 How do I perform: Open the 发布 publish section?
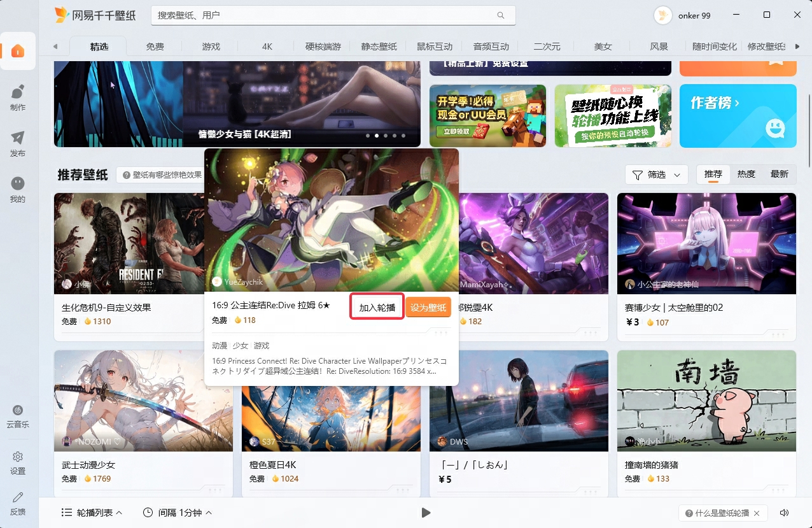(x=18, y=143)
